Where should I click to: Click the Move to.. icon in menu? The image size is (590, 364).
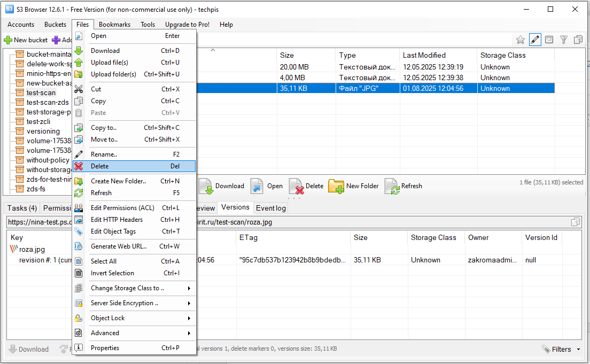[x=79, y=140]
